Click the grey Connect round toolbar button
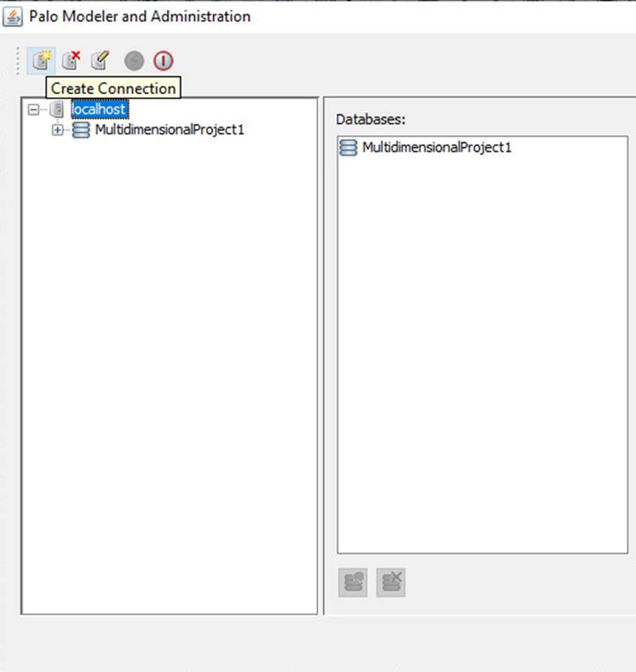The image size is (636, 672). click(134, 61)
